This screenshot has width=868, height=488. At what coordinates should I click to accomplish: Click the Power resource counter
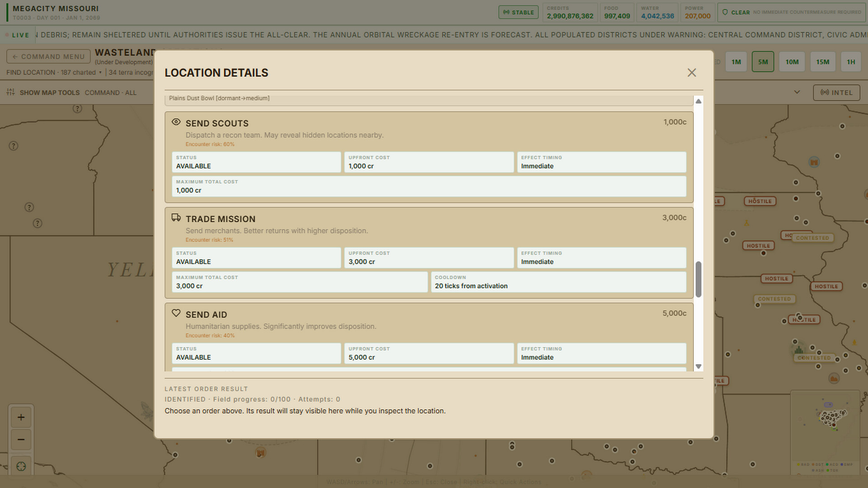pos(698,12)
